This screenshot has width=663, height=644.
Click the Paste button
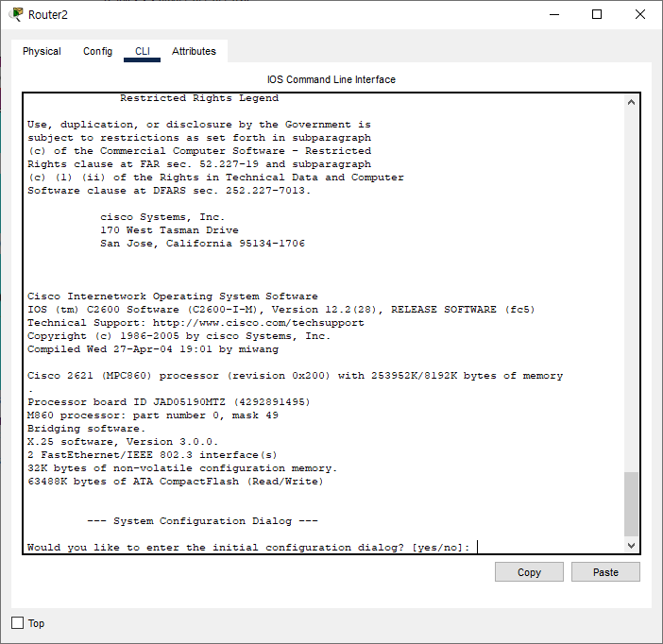(x=605, y=572)
